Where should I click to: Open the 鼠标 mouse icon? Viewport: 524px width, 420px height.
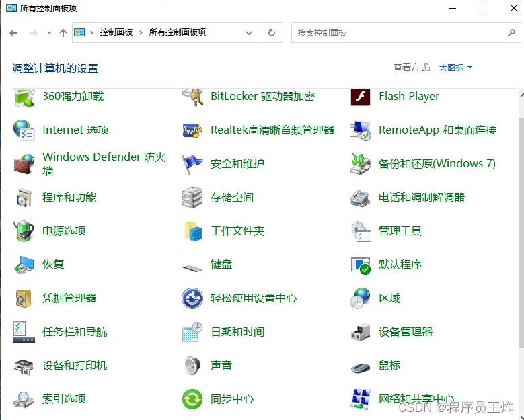coord(361,368)
